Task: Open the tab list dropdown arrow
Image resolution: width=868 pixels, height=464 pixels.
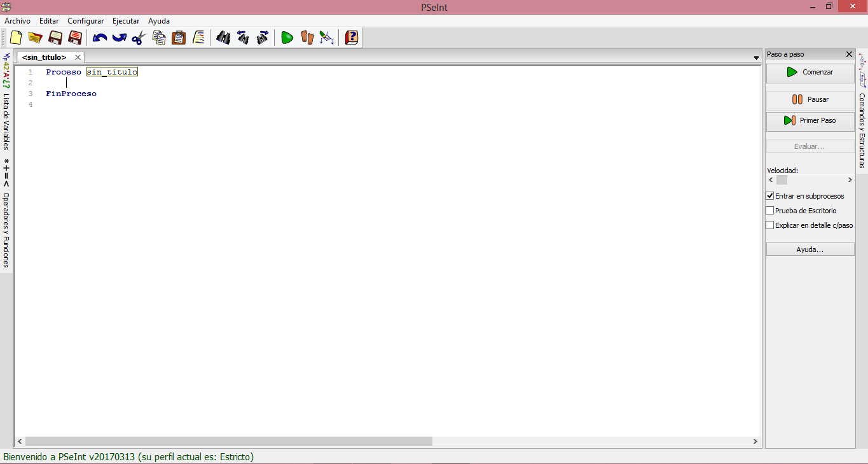Action: click(756, 58)
